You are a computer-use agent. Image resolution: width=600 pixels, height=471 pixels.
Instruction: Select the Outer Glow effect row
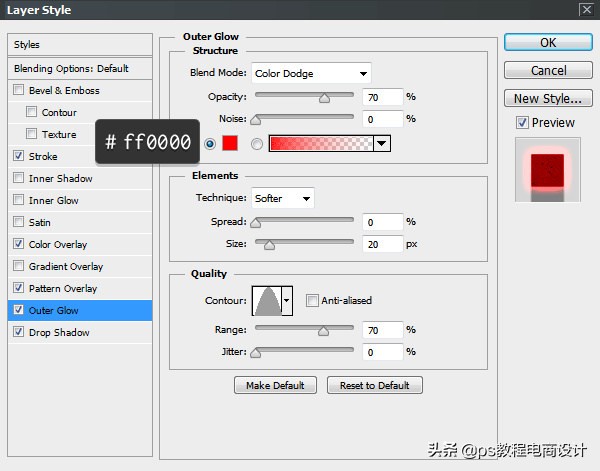[x=80, y=310]
